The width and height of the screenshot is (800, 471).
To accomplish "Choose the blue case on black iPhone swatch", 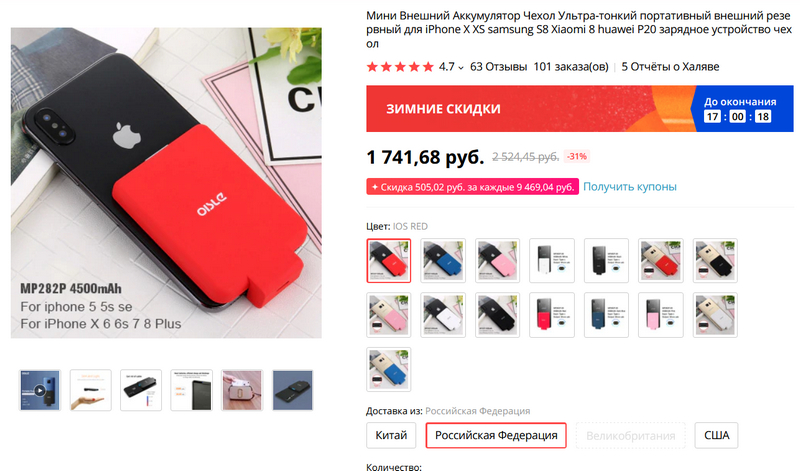I will 443,260.
